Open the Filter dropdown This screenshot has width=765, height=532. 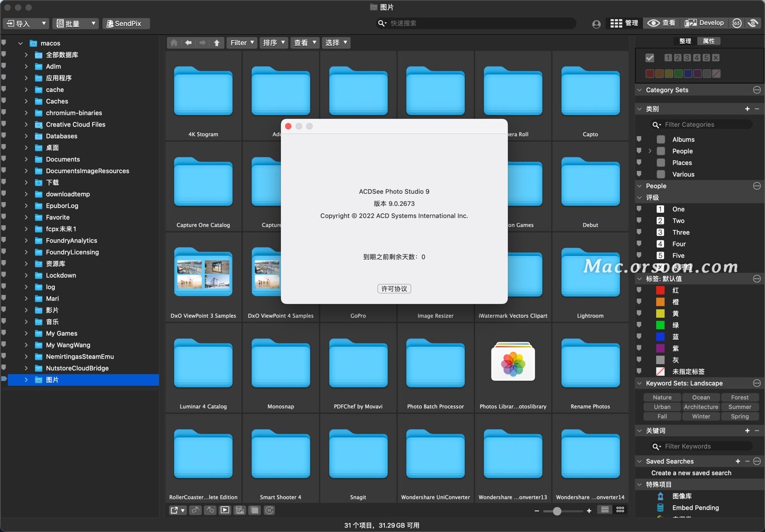pyautogui.click(x=242, y=43)
